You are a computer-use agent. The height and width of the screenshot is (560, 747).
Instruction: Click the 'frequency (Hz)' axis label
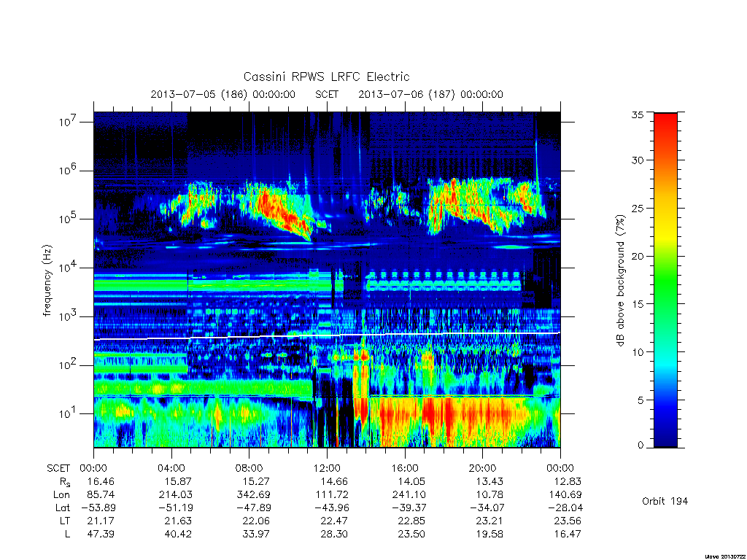pos(47,281)
